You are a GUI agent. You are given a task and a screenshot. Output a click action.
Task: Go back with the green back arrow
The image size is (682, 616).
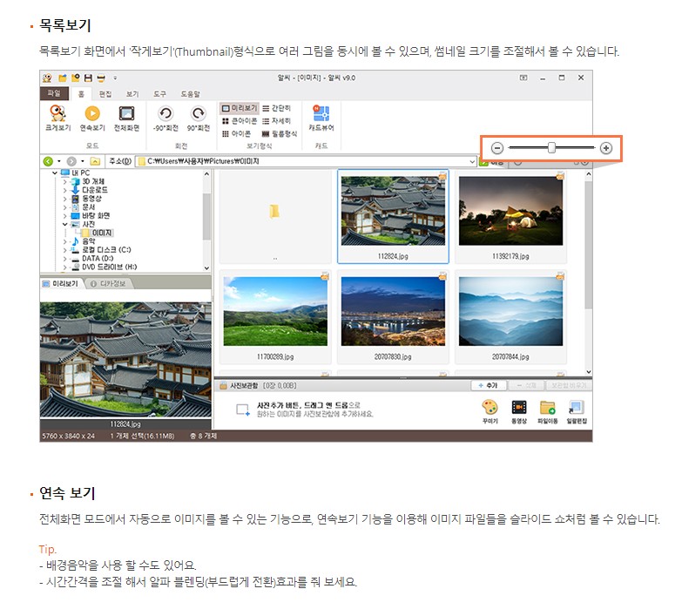click(x=48, y=161)
